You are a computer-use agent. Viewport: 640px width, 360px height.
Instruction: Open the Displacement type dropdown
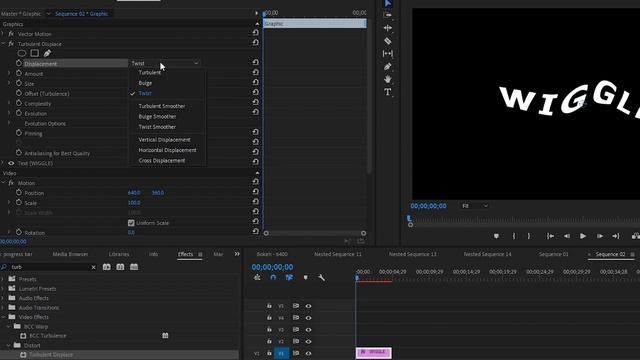165,63
